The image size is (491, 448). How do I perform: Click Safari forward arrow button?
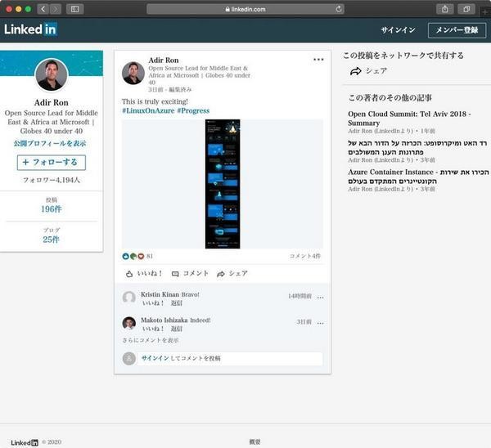click(55, 9)
